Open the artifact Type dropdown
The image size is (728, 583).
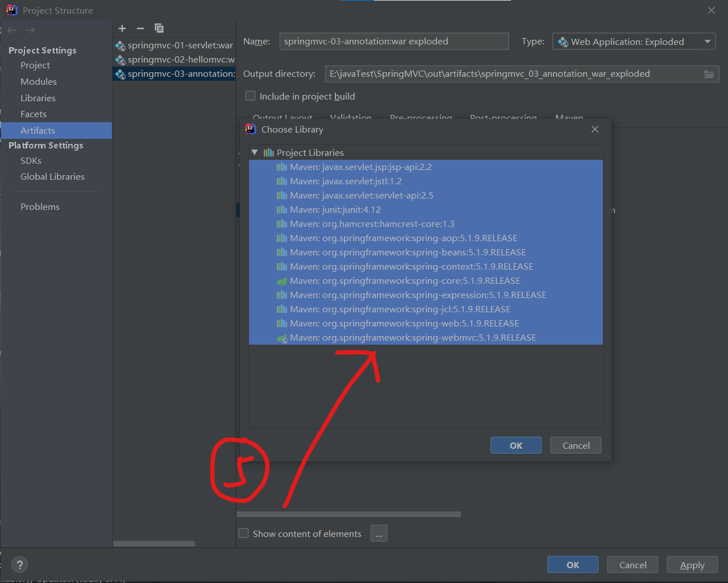(x=634, y=42)
